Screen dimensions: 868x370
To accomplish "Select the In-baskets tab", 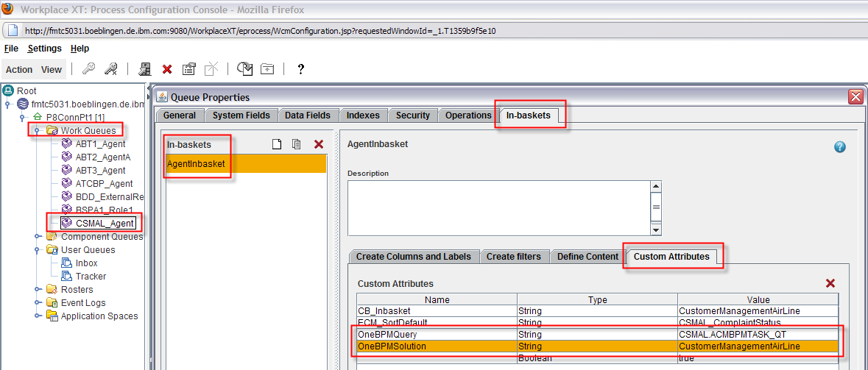I will point(529,115).
